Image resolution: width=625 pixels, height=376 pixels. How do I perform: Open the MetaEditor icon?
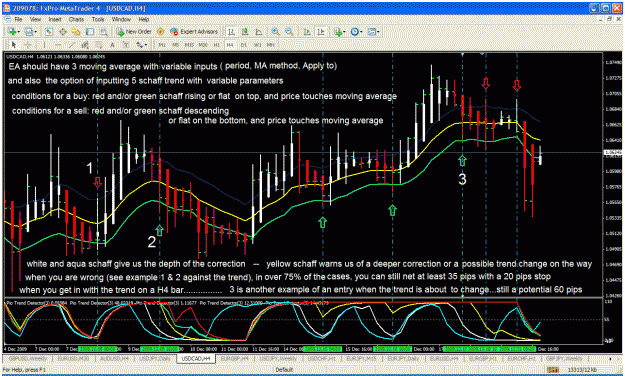[x=160, y=31]
